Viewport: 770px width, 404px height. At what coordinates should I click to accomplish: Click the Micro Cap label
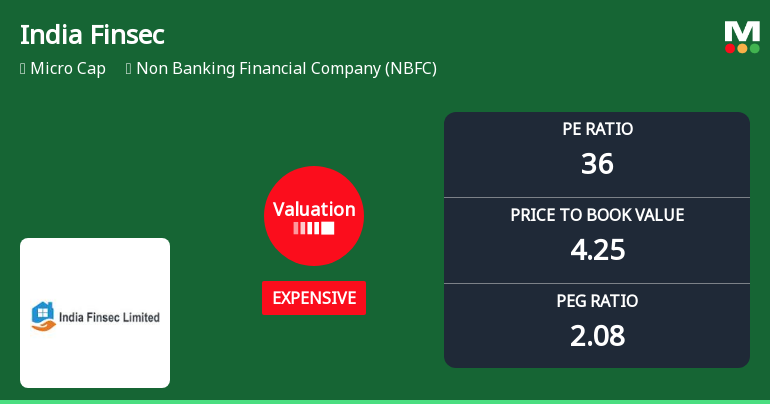click(68, 69)
